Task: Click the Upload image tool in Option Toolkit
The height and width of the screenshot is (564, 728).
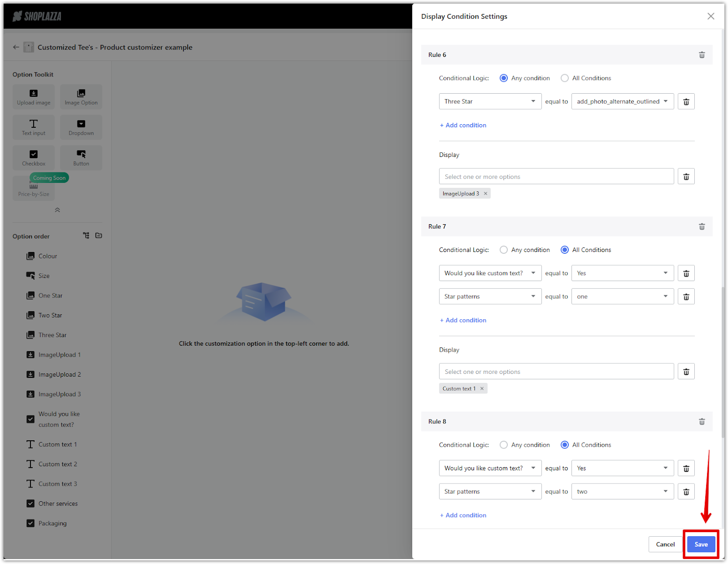Action: pyautogui.click(x=34, y=97)
